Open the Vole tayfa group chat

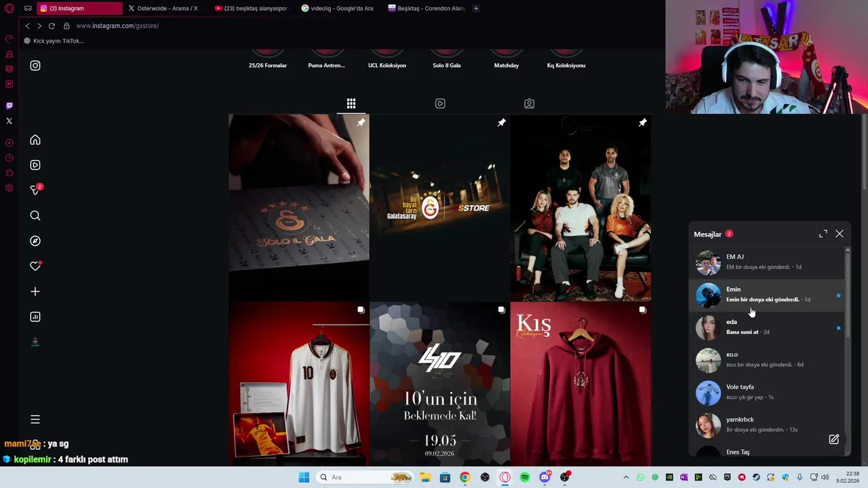pos(768,392)
